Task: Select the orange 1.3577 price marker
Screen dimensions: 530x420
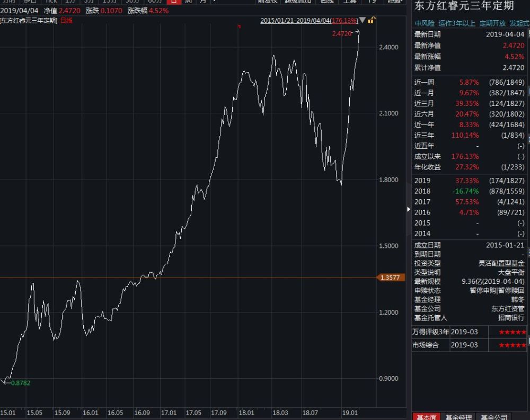Action: point(390,278)
